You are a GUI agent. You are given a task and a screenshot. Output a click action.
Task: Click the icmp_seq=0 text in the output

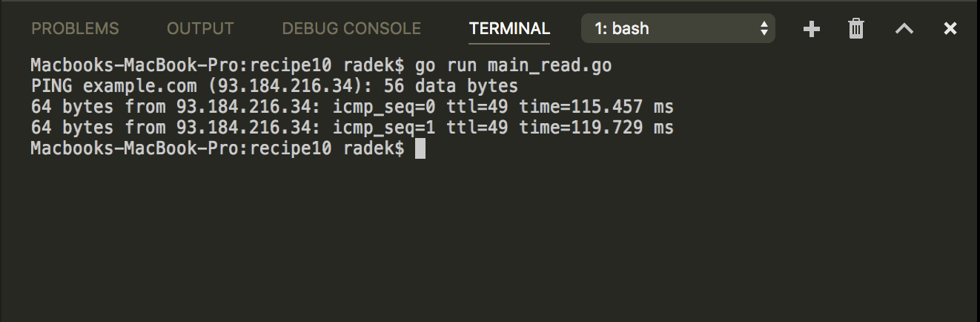[384, 107]
